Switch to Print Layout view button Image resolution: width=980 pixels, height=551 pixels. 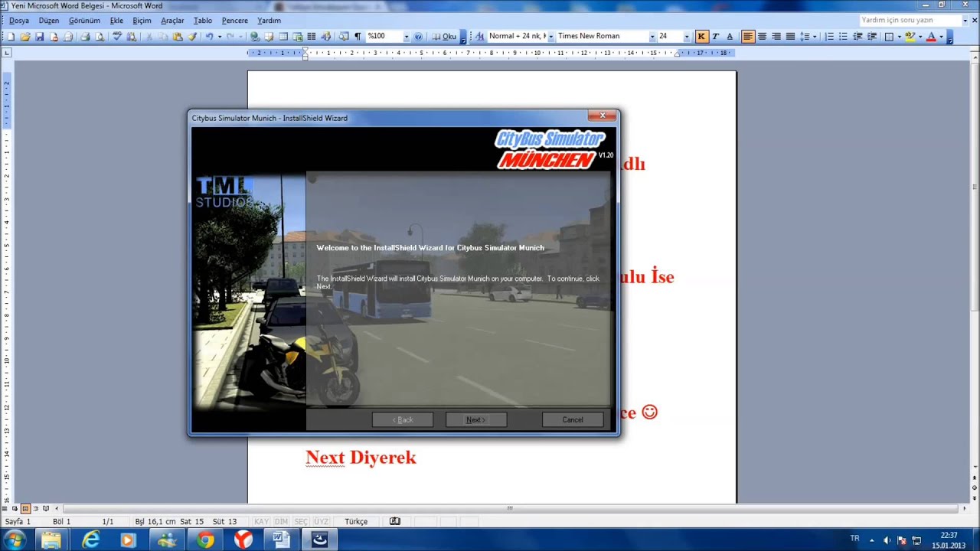tap(25, 508)
